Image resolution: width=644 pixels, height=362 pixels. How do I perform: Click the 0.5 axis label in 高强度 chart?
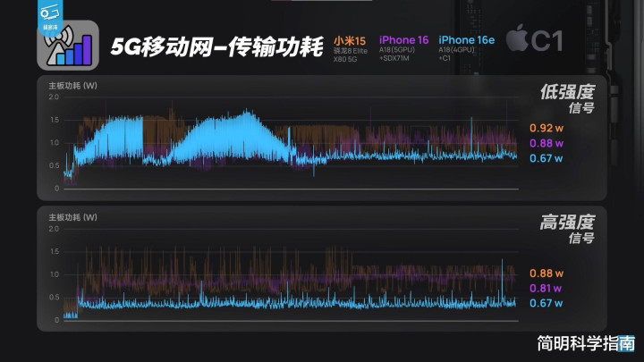point(55,297)
